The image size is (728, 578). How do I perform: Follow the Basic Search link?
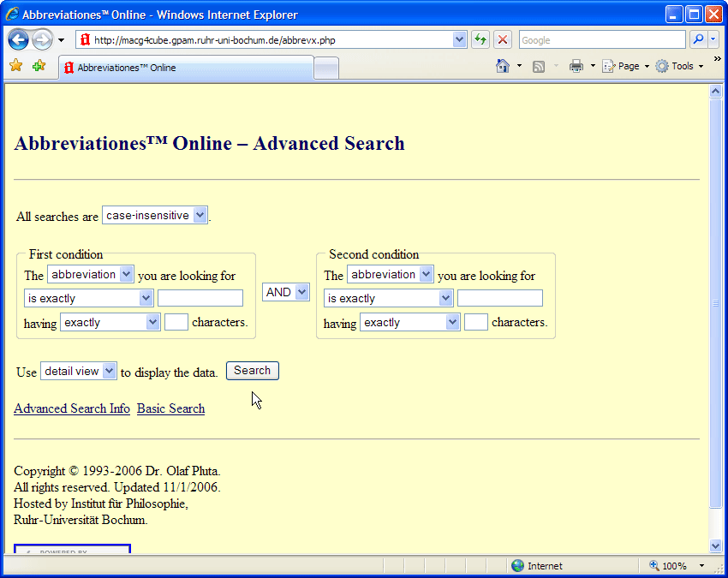[x=170, y=408]
